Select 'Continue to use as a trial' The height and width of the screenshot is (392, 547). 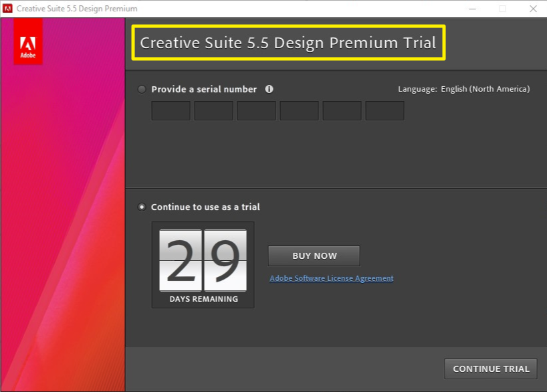[142, 207]
